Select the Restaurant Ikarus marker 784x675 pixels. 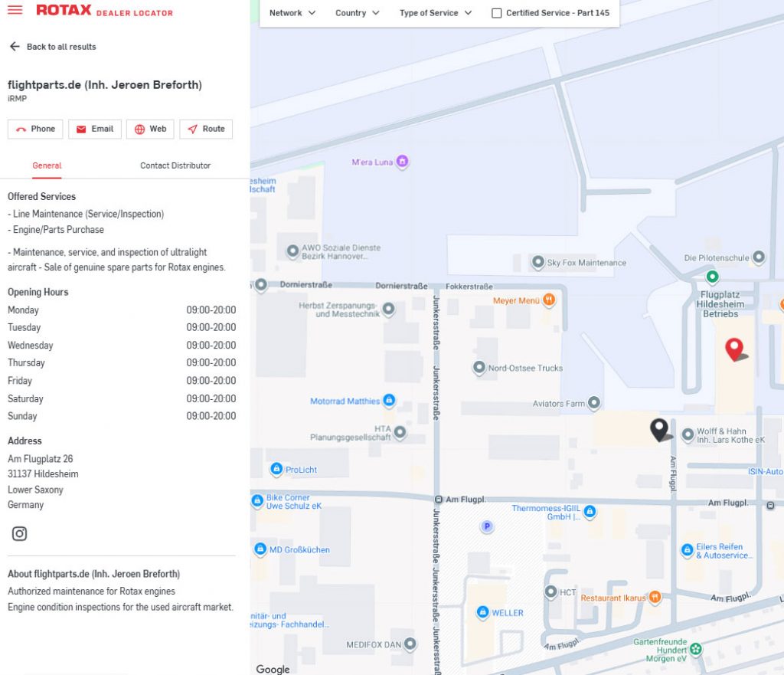655,597
